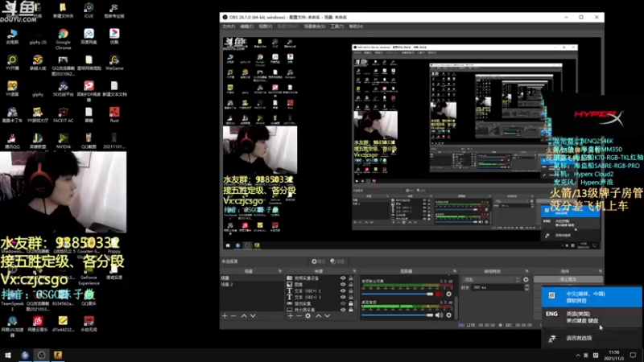
Task: Select the first scene in scenes list
Action: click(252, 278)
